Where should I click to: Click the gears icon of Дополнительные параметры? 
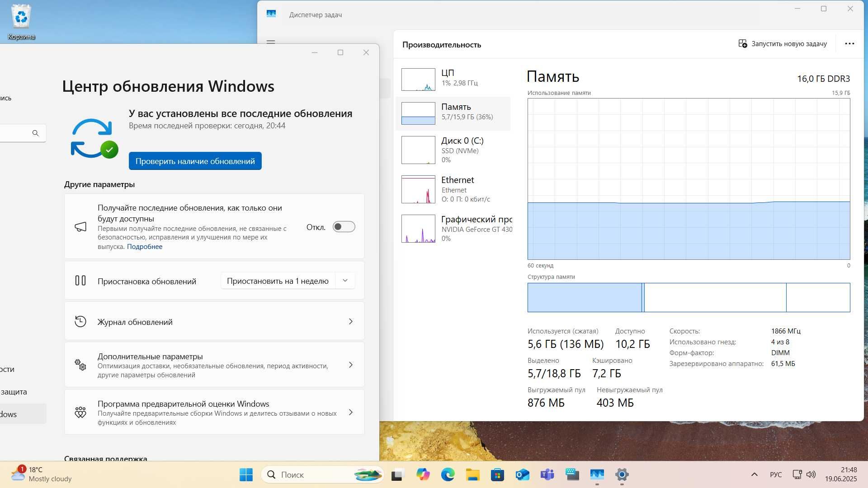click(80, 365)
